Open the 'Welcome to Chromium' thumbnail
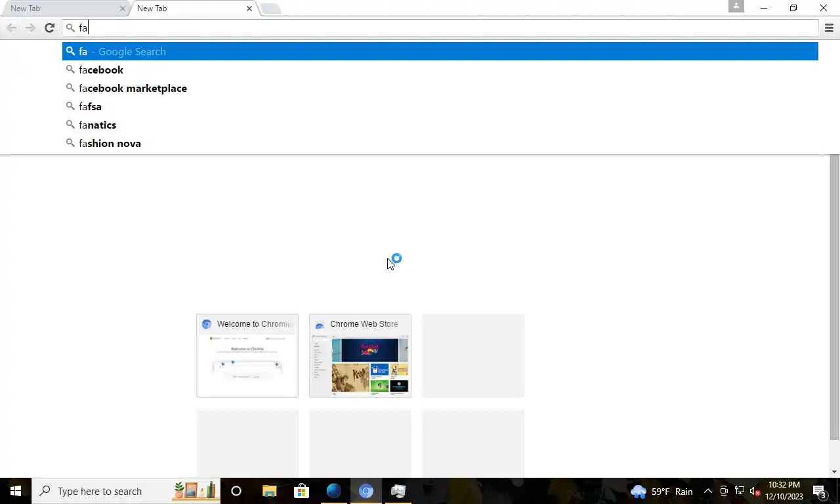Viewport: 840px width, 504px height. [x=247, y=356]
